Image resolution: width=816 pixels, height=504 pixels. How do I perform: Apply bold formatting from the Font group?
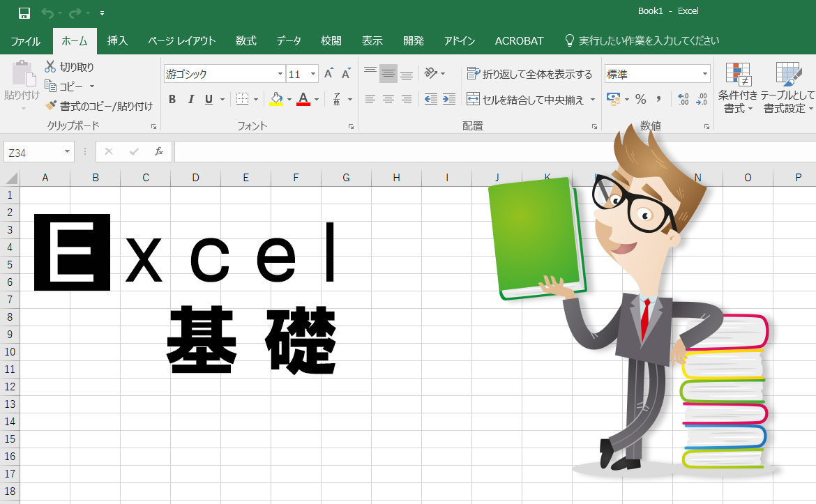(x=172, y=99)
